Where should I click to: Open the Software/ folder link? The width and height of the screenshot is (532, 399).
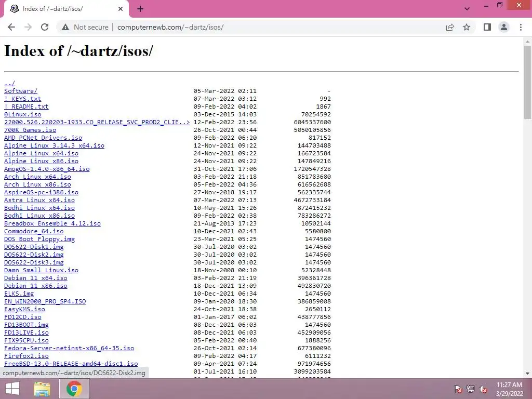click(21, 91)
